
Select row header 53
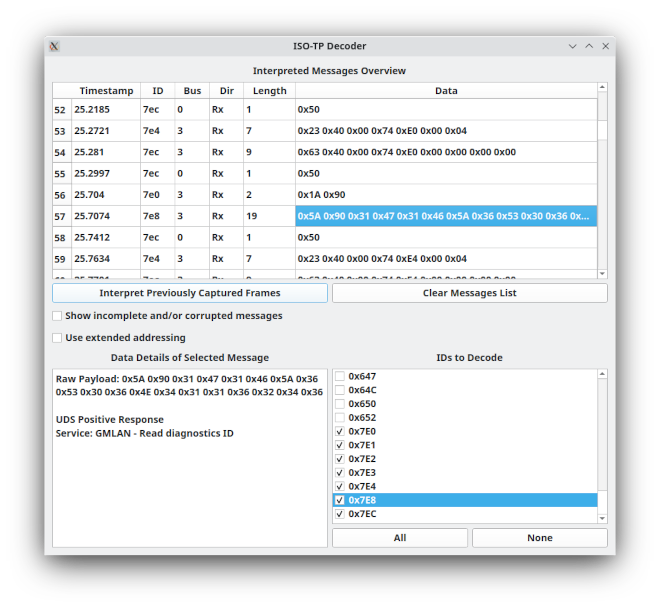click(x=62, y=131)
